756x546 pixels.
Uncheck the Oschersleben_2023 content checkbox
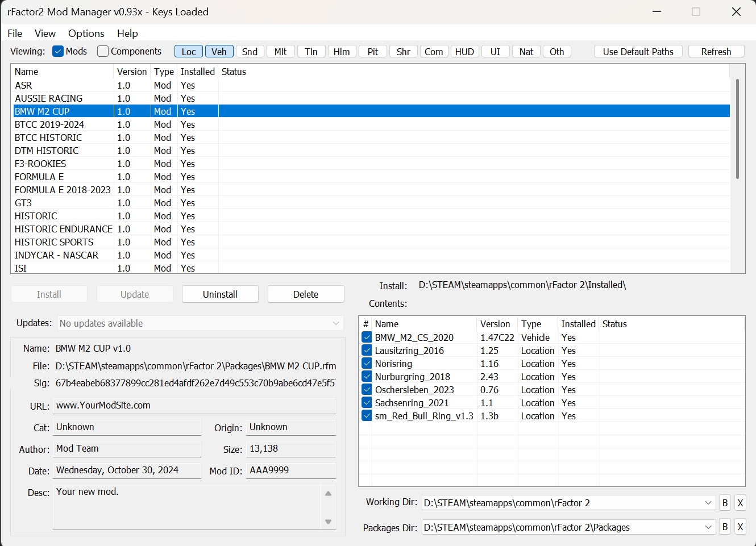coord(367,390)
